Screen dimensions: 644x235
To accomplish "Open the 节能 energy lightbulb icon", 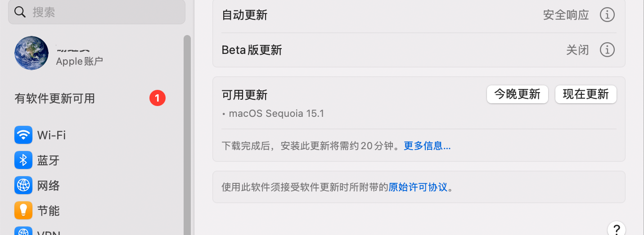I will [23, 210].
